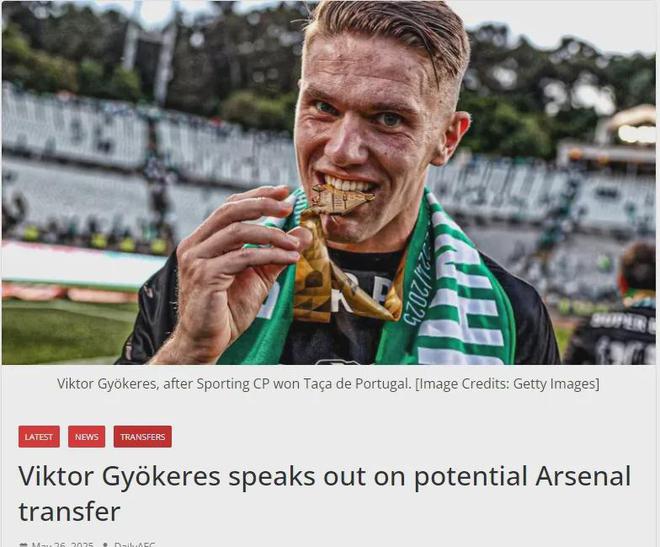The height and width of the screenshot is (547, 660).
Task: Click the May 26, 2025 publish date
Action: [x=63, y=544]
